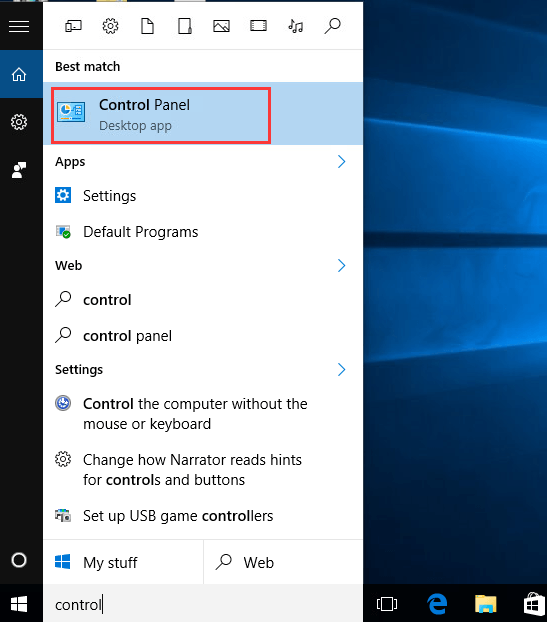This screenshot has width=547, height=622.
Task: Click the search box containing 'control'
Action: point(203,605)
